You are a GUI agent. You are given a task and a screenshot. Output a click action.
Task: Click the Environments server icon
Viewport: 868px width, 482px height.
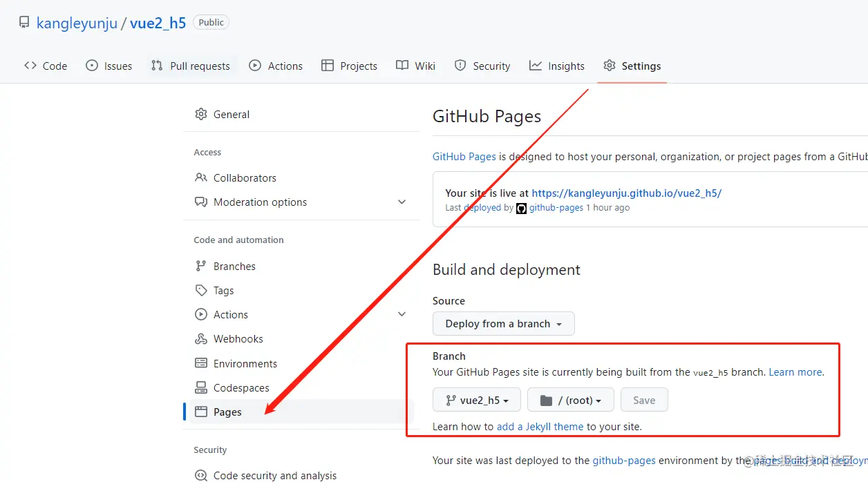(x=201, y=363)
